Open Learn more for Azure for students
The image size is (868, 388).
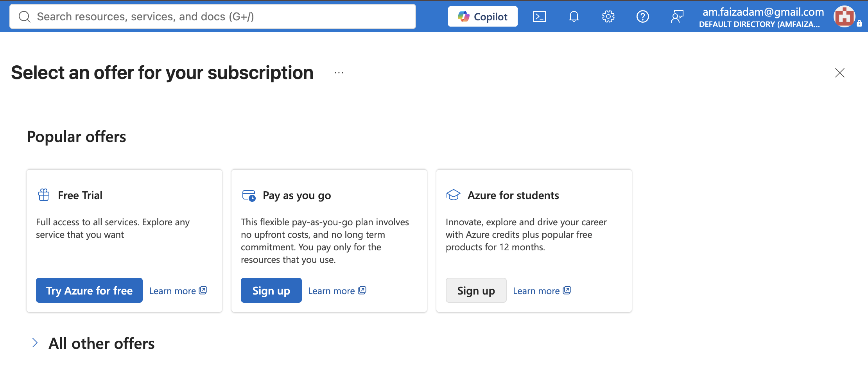point(542,291)
